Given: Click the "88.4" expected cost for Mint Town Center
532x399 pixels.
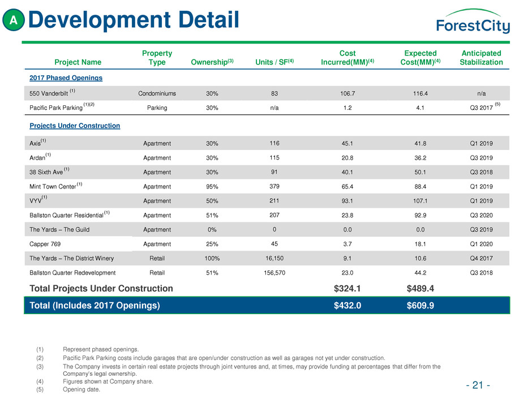Looking at the screenshot, I should pos(421,186).
